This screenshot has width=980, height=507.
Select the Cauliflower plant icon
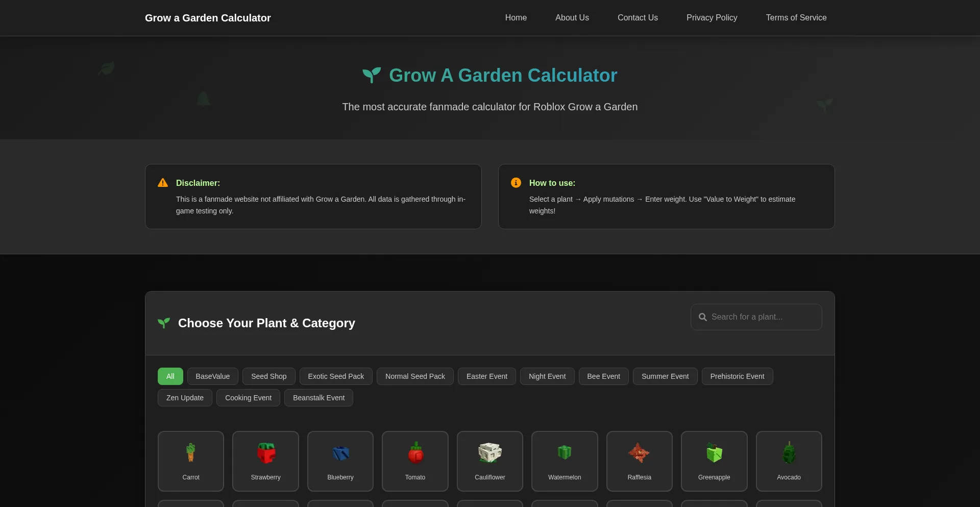tap(490, 452)
